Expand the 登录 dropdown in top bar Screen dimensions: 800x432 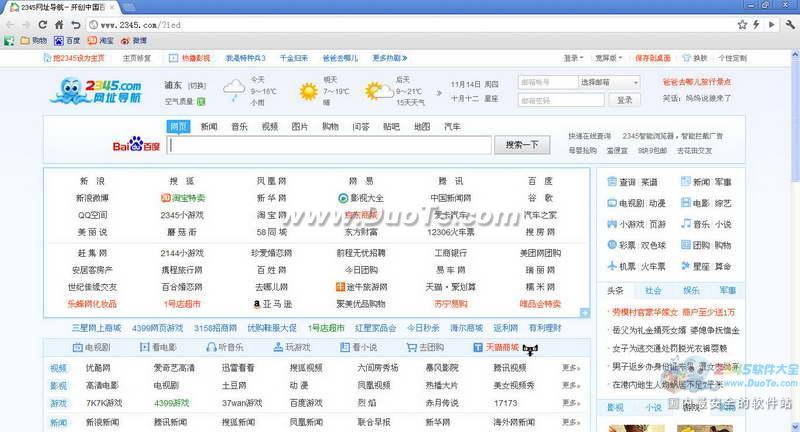coord(573,58)
